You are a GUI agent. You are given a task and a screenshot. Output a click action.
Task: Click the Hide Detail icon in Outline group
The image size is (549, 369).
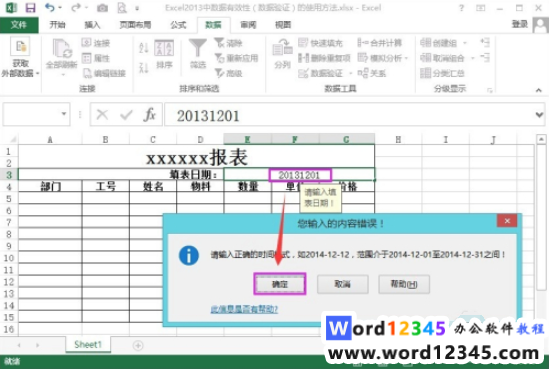485,57
